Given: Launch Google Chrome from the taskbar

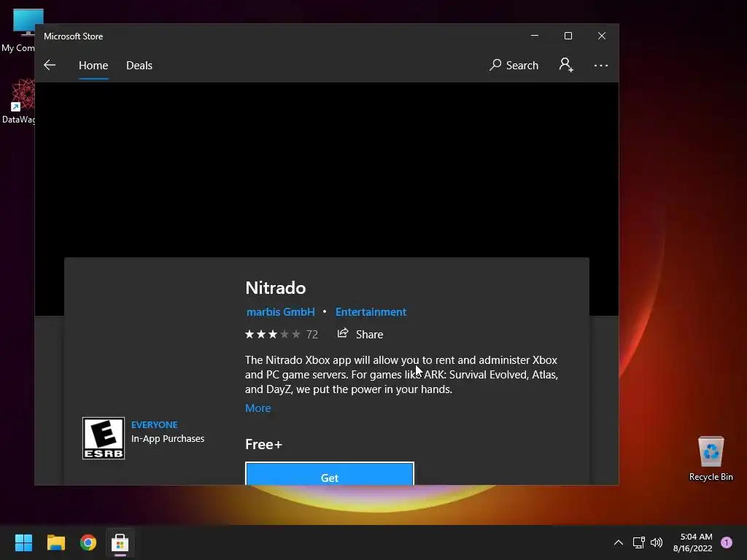Looking at the screenshot, I should click(x=88, y=542).
